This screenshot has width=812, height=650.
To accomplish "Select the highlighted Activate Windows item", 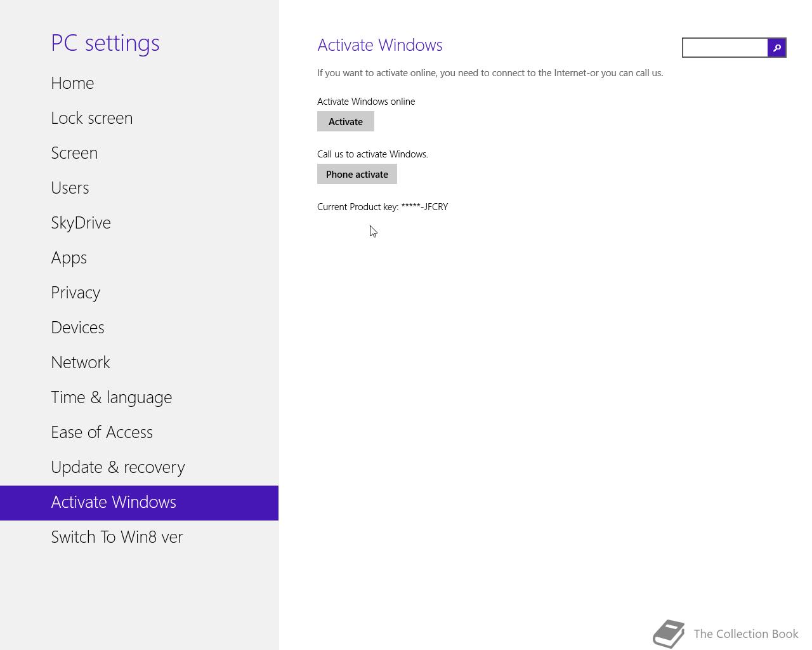I will [140, 503].
